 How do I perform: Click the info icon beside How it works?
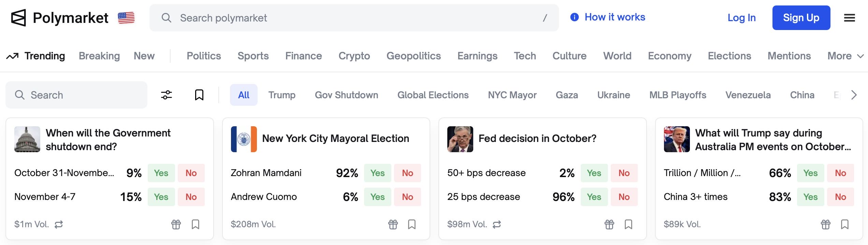pyautogui.click(x=575, y=17)
